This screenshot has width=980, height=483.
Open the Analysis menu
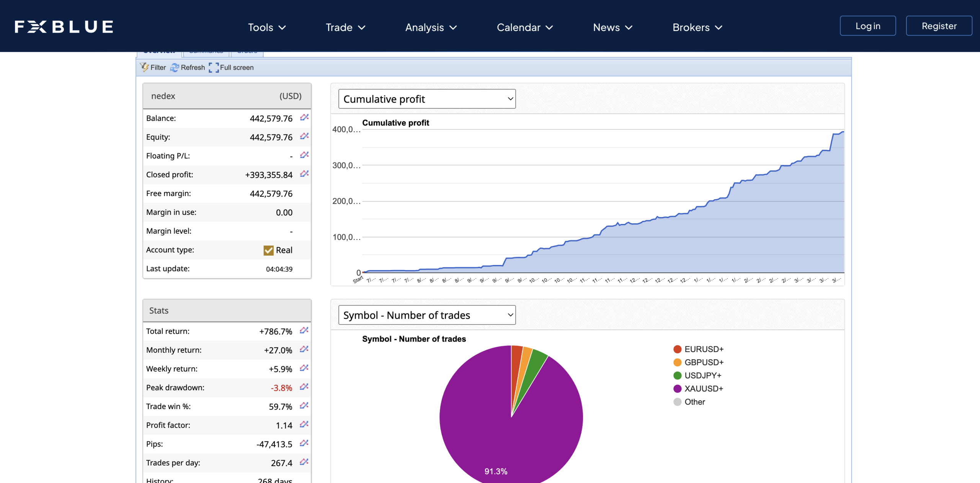tap(431, 28)
